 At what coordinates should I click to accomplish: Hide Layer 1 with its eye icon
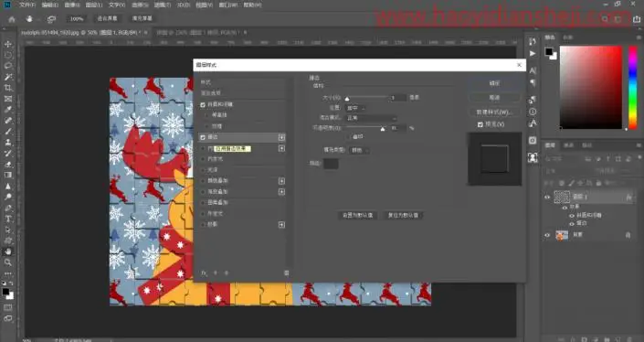click(x=547, y=198)
